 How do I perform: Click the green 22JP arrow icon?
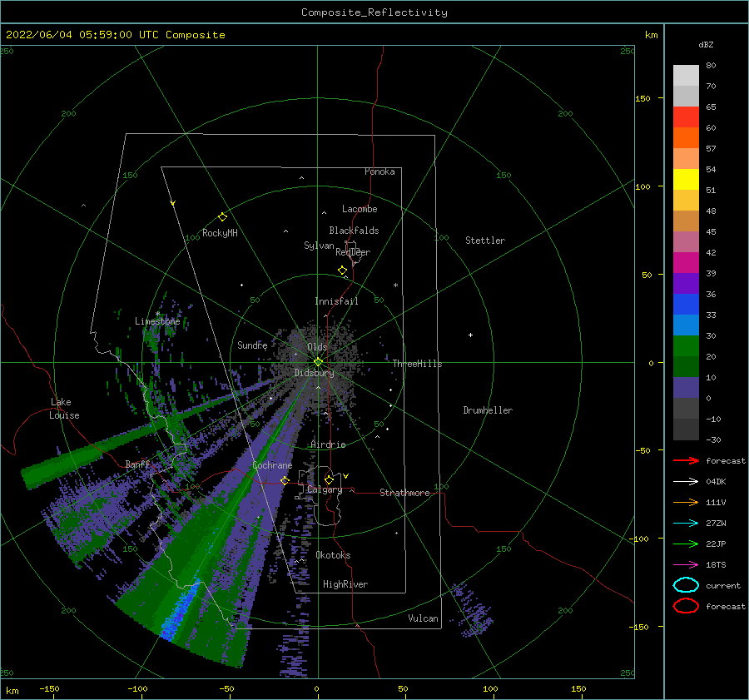pos(686,544)
